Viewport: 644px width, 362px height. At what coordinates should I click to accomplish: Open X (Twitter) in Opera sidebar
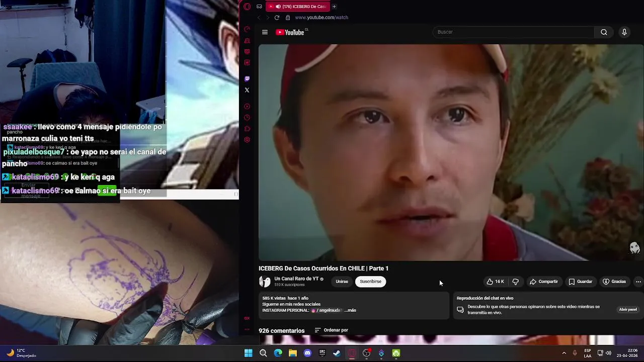click(x=247, y=90)
